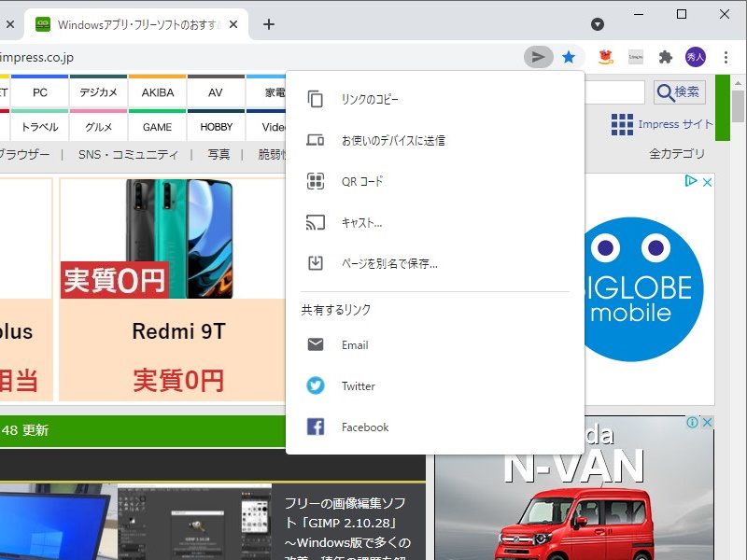
Task: Share the page on Twitter
Action: coord(359,385)
